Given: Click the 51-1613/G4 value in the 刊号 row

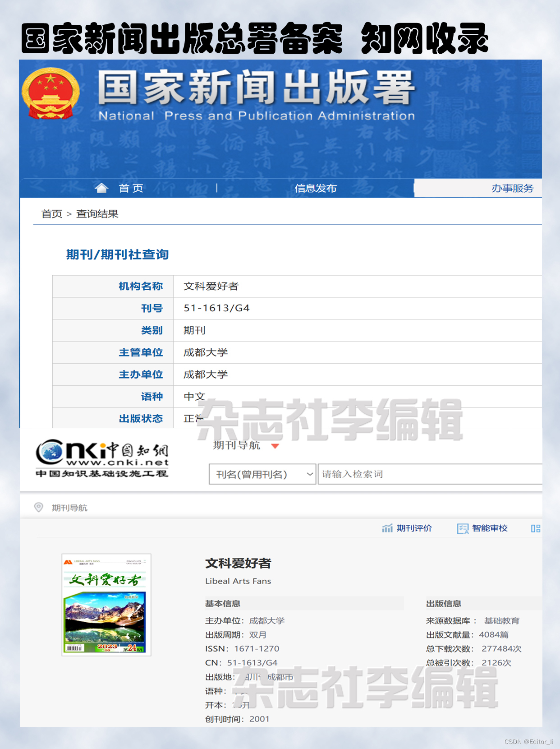Looking at the screenshot, I should pyautogui.click(x=216, y=308).
